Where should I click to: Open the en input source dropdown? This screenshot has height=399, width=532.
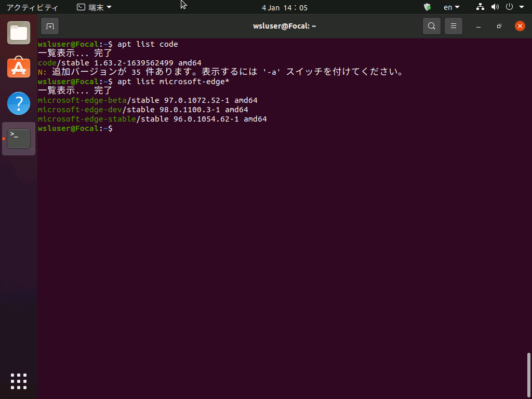451,7
